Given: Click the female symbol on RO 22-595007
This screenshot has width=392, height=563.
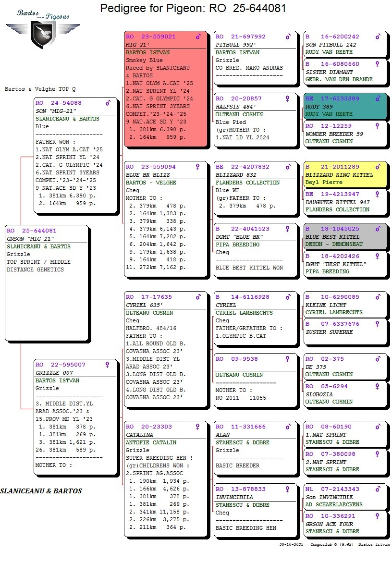Looking at the screenshot, I should (x=108, y=365).
